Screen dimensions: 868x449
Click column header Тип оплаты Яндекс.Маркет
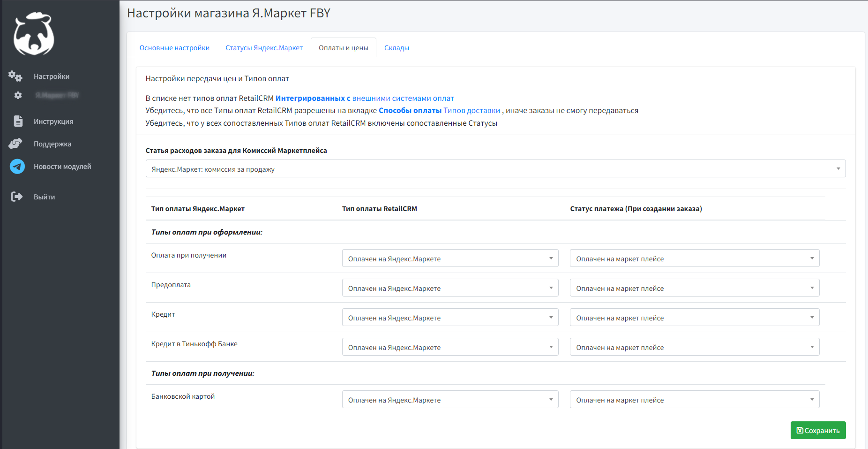click(x=198, y=209)
